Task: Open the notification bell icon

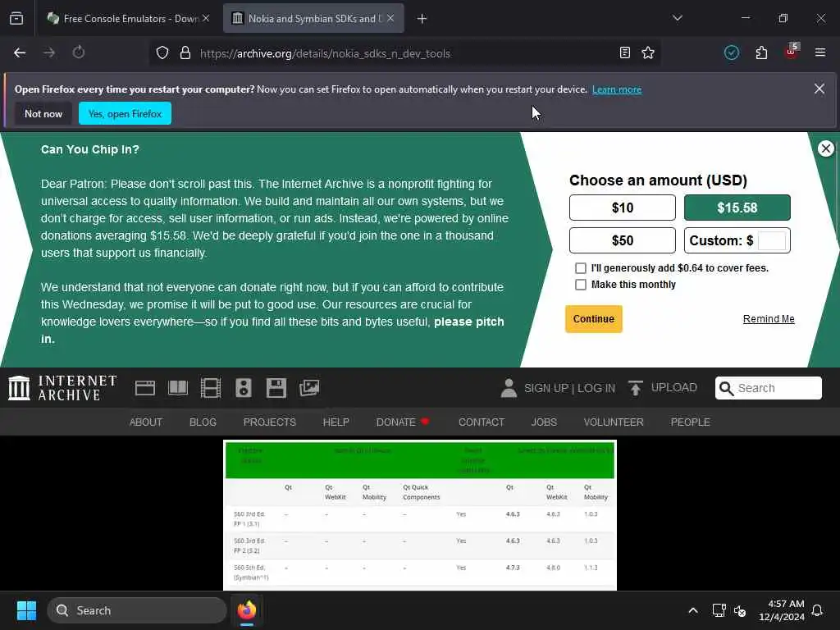Action: pos(818,610)
